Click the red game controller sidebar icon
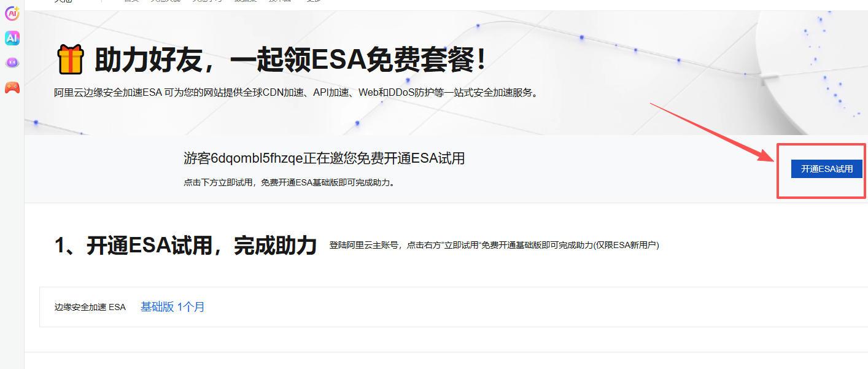This screenshot has height=369, width=868. click(11, 87)
